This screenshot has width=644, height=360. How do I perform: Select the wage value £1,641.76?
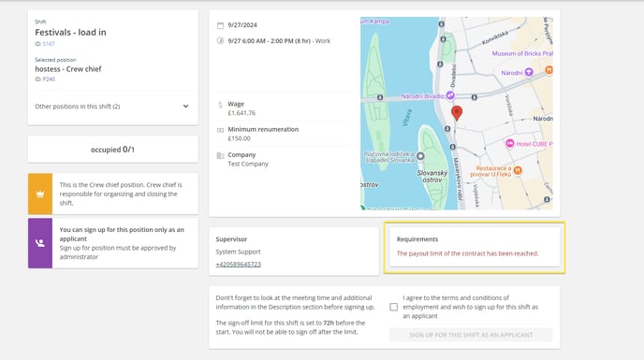[x=241, y=113]
